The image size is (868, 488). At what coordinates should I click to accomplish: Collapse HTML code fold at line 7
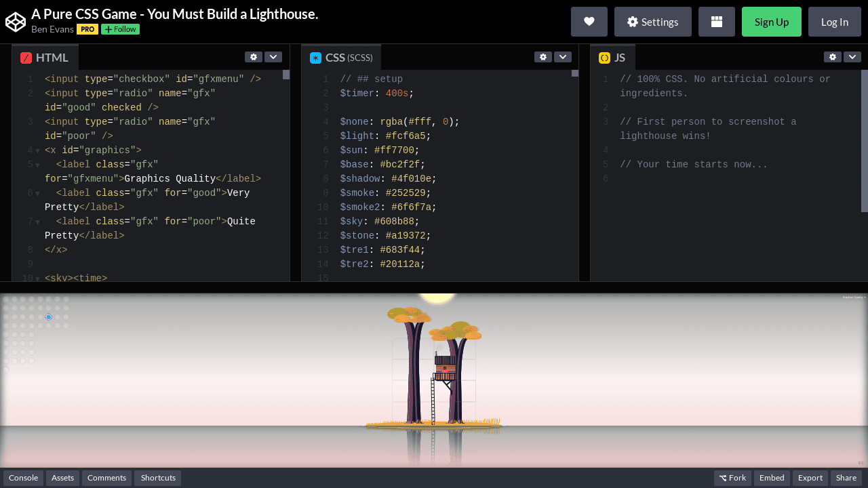[x=37, y=222]
